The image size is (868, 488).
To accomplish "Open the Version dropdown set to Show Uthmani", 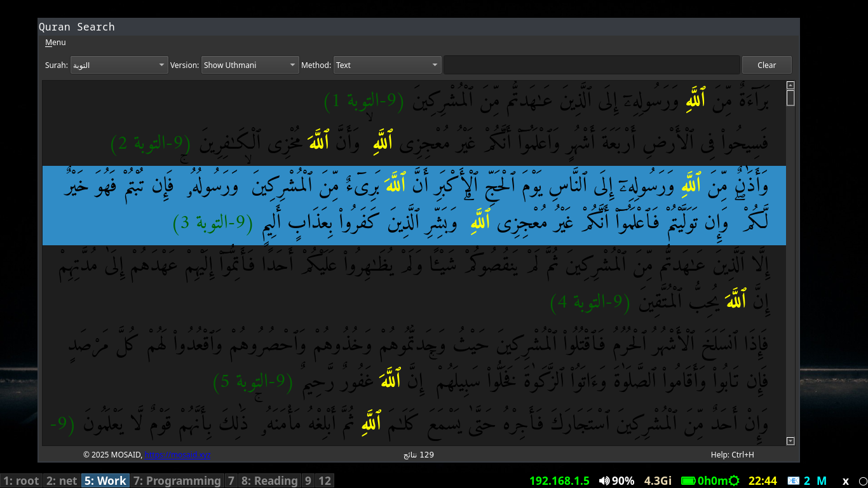I will 250,64.
